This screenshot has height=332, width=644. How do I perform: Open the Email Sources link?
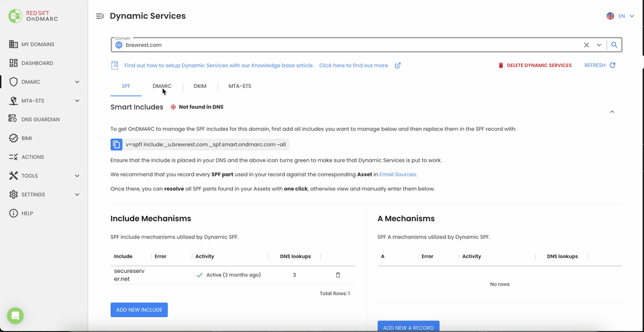tap(398, 174)
